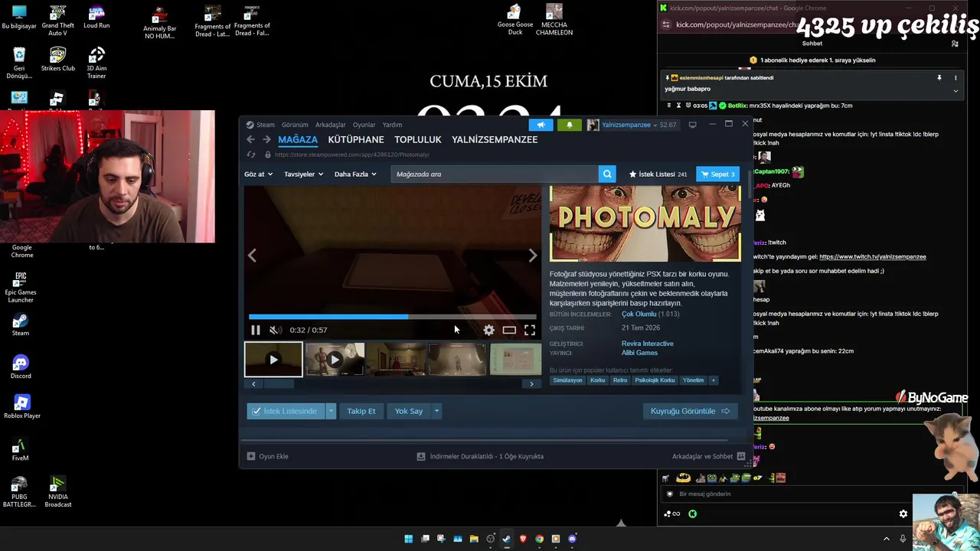The image size is (980, 551).
Task: Expand the Yok Say options arrow
Action: [x=436, y=411]
